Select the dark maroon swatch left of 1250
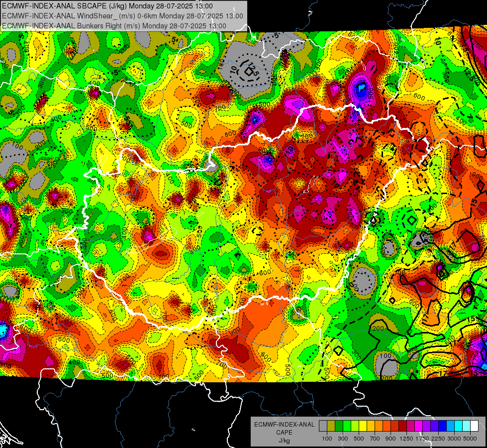 (x=402, y=426)
